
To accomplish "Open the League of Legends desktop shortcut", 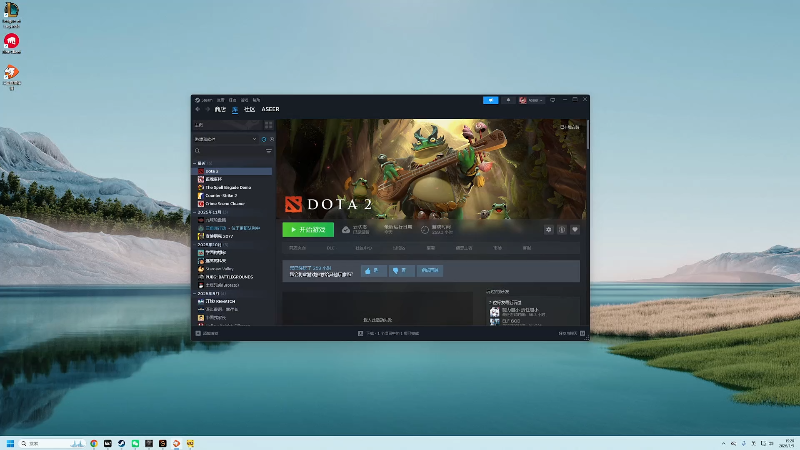I will 11,14.
